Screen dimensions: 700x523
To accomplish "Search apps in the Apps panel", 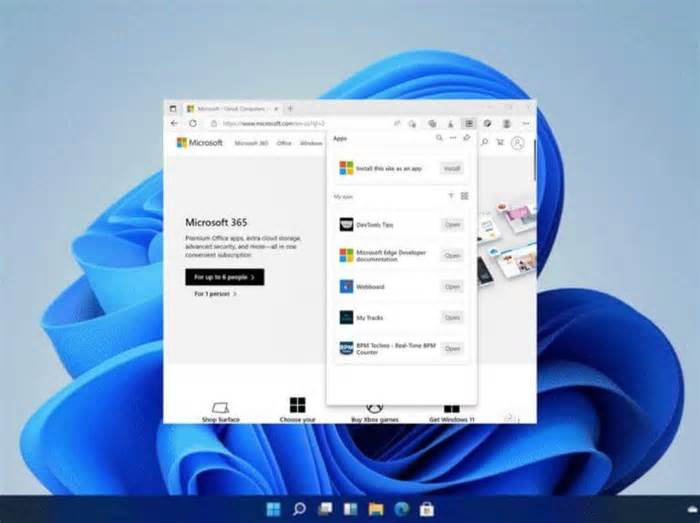I will [x=439, y=138].
